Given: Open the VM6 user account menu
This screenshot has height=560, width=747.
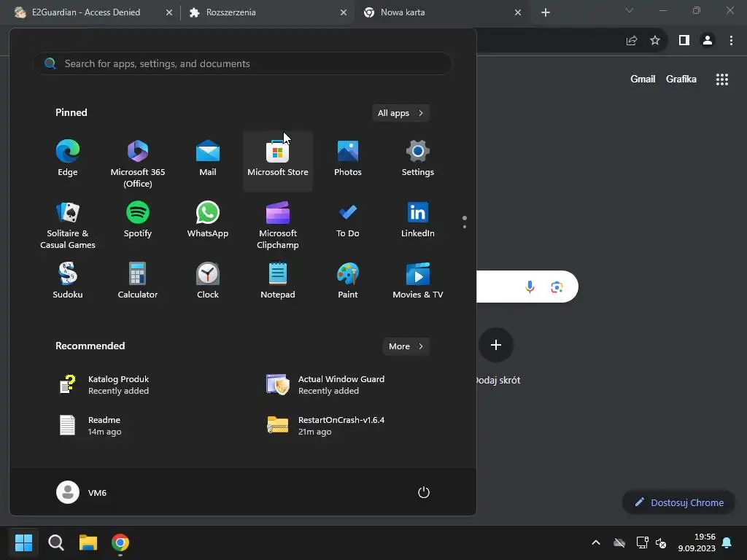Looking at the screenshot, I should pos(82,492).
